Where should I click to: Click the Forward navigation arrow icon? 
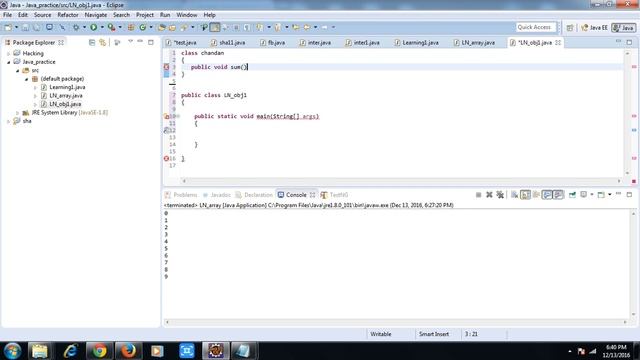[324, 27]
